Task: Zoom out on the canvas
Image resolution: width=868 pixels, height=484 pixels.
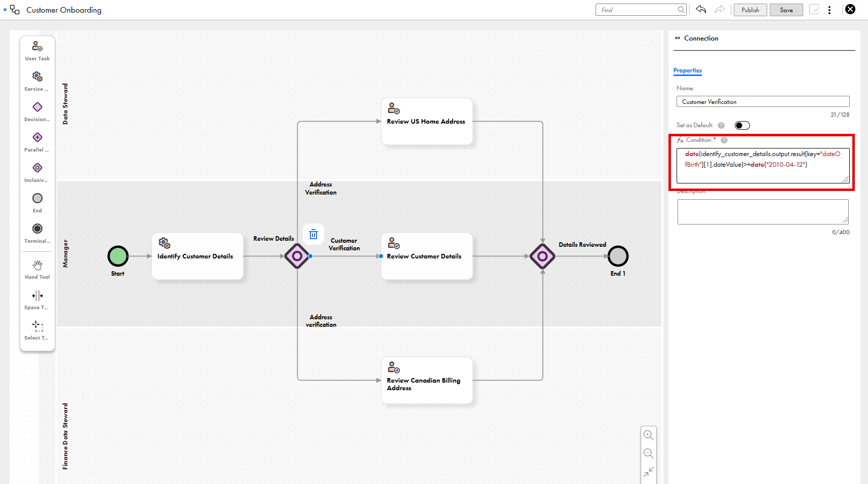Action: point(648,453)
